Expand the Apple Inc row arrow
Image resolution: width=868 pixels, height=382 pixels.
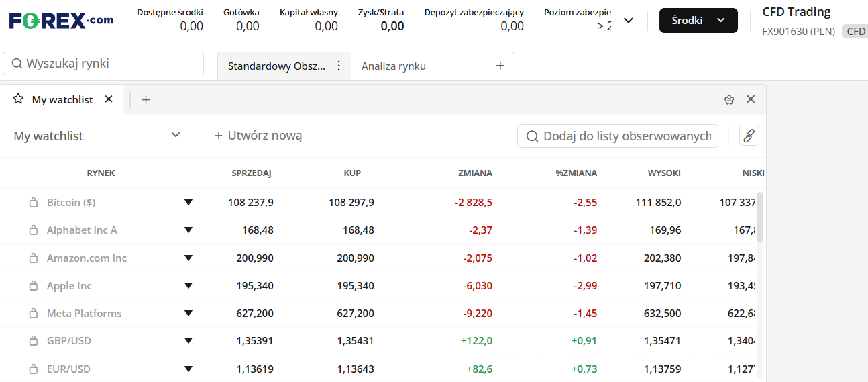tap(188, 285)
